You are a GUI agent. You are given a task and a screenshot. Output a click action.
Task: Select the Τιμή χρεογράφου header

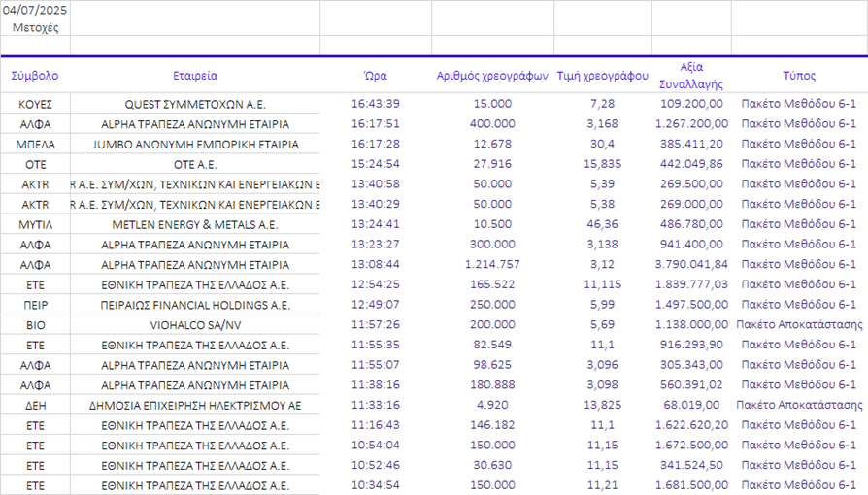tap(602, 76)
